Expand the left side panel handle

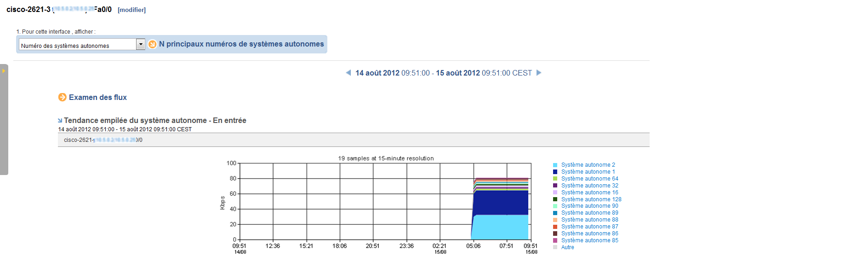[4, 119]
